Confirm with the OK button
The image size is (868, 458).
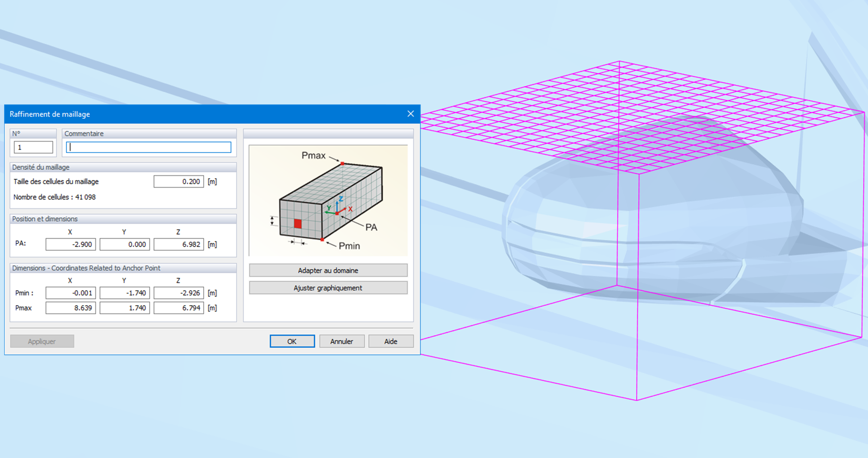[292, 341]
